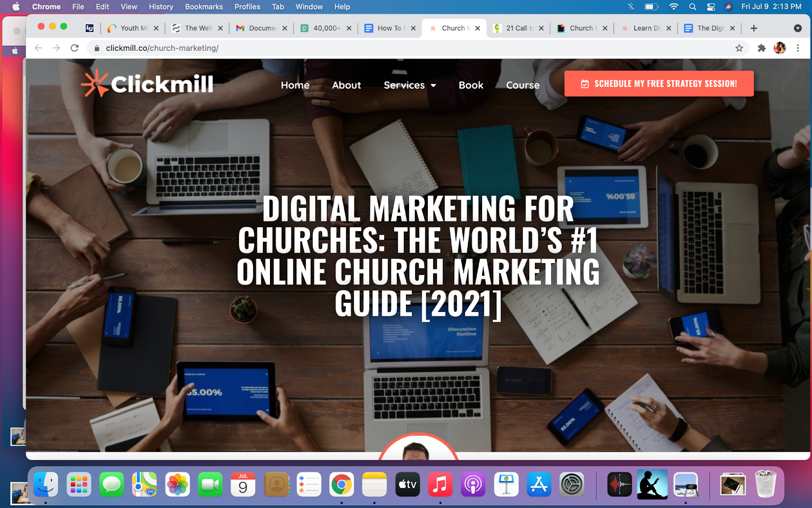Close the 40,000+ tab

pyautogui.click(x=349, y=28)
